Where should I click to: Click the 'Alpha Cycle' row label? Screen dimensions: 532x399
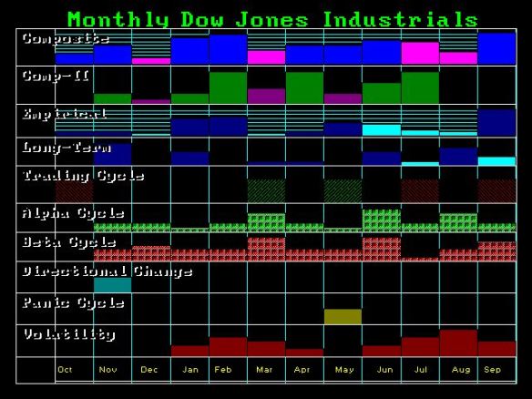pos(73,213)
